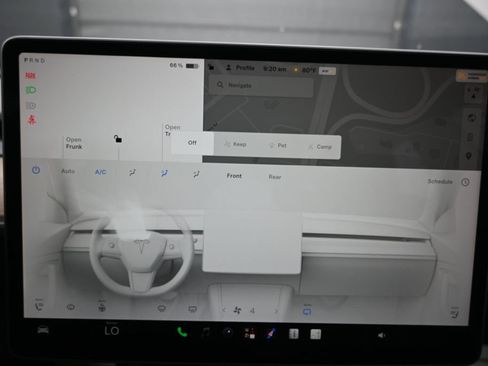The height and width of the screenshot is (366, 488).
Task: Open vehicle Controls with the car icon
Action: 43,330
